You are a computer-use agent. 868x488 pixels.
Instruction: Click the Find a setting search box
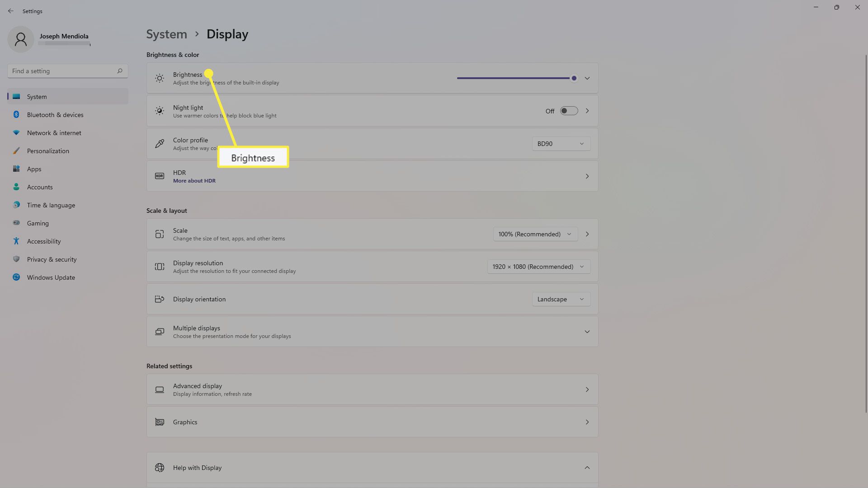point(68,71)
